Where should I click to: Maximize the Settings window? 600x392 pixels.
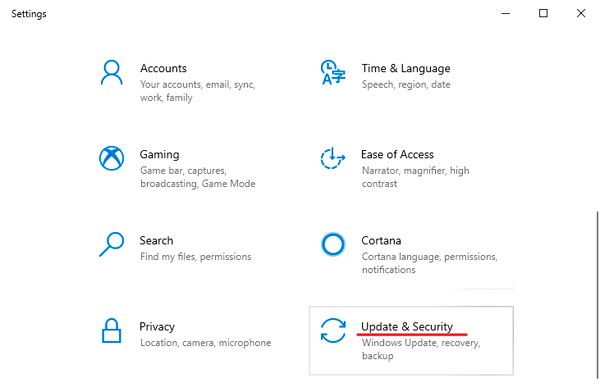click(x=543, y=13)
